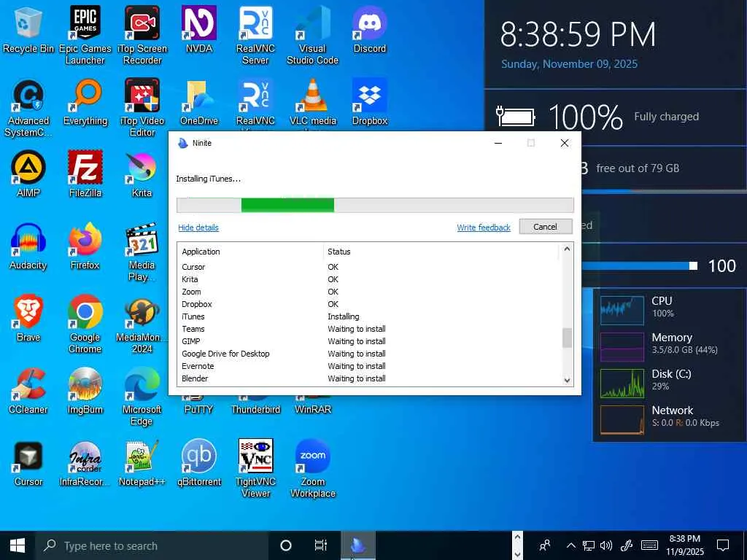This screenshot has height=560, width=747.
Task: Open the Cursor editor shortcut
Action: tap(28, 463)
